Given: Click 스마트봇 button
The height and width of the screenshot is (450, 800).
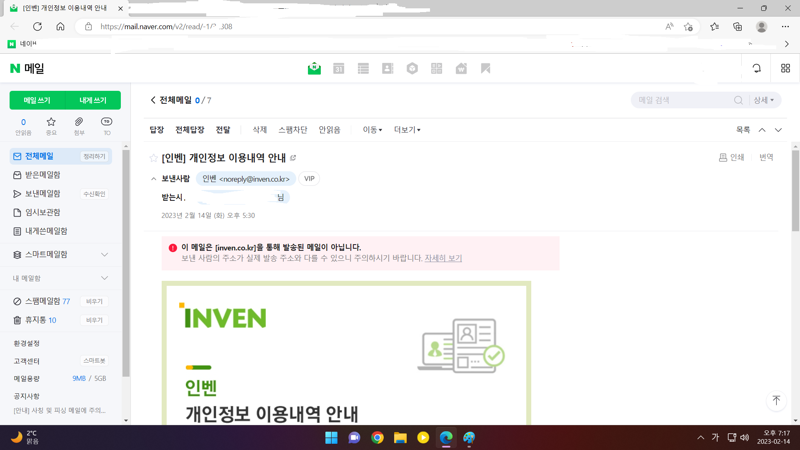Looking at the screenshot, I should point(94,361).
